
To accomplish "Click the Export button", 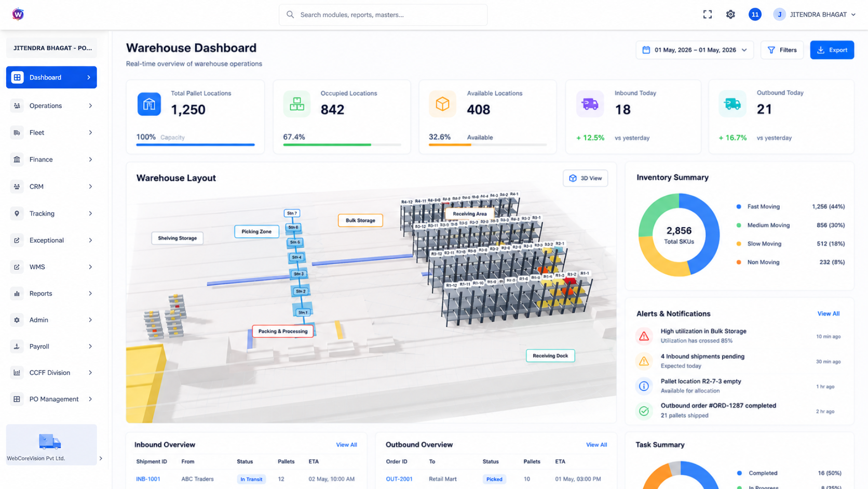I will [832, 50].
